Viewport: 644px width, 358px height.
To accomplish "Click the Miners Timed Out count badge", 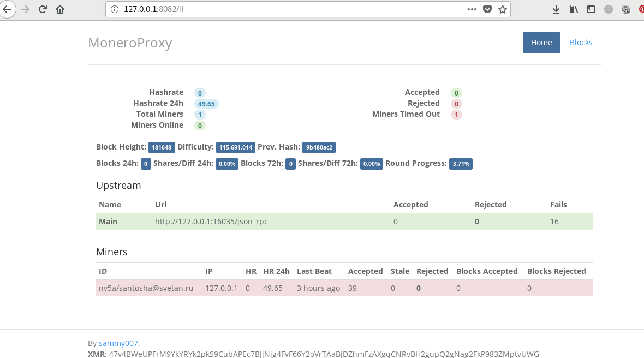I will coord(456,115).
